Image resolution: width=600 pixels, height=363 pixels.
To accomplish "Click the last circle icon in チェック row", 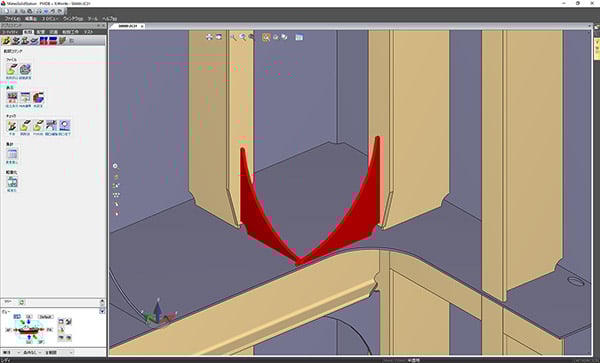I will coord(64,126).
